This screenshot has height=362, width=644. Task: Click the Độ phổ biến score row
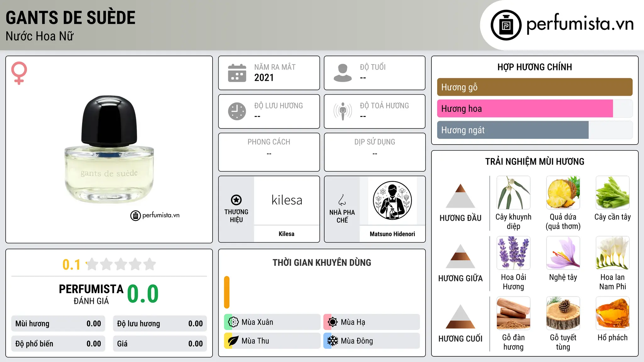(58, 344)
